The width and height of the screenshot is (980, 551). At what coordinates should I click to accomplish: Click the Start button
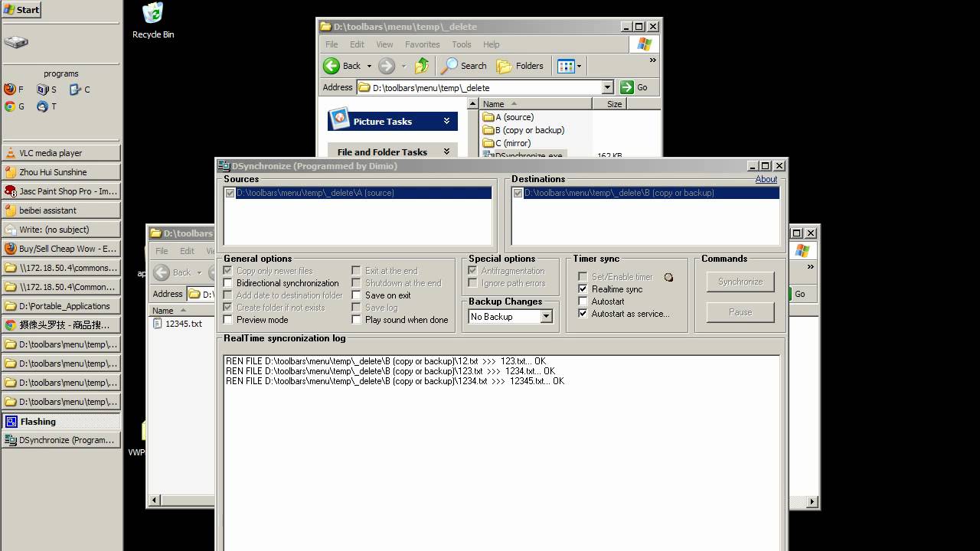(x=21, y=10)
